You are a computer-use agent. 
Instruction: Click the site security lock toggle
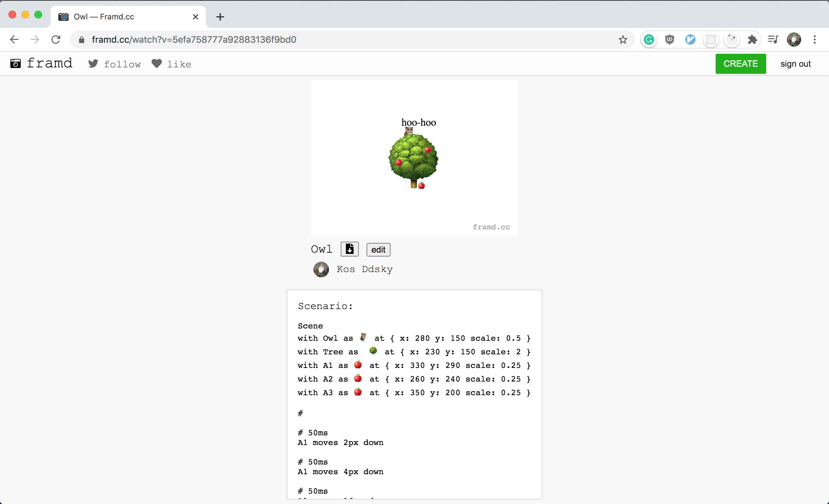click(81, 40)
